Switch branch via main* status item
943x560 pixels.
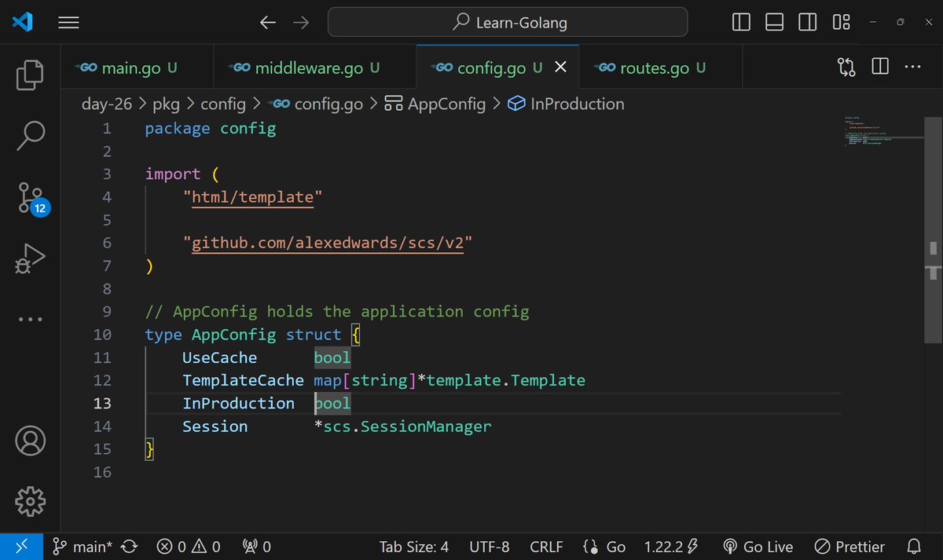(82, 547)
